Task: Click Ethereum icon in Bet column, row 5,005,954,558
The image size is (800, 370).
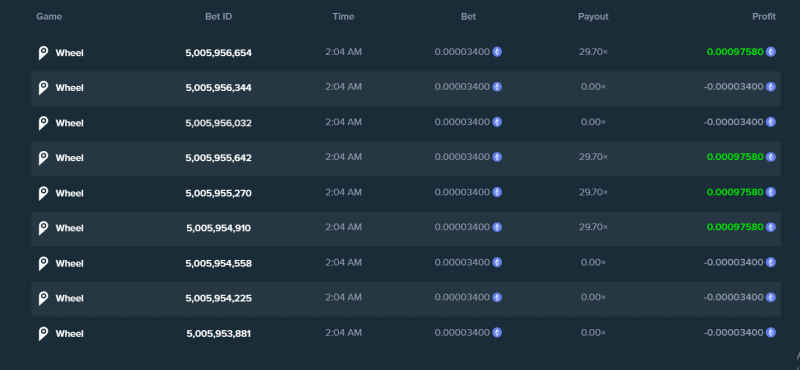Action: coord(497,262)
